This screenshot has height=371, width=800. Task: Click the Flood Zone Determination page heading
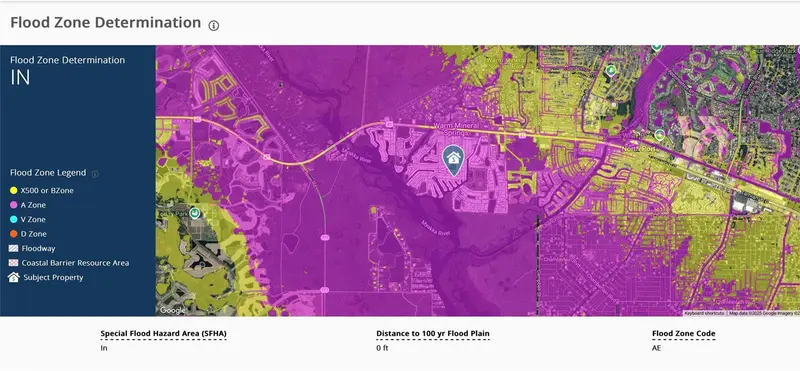pos(106,23)
